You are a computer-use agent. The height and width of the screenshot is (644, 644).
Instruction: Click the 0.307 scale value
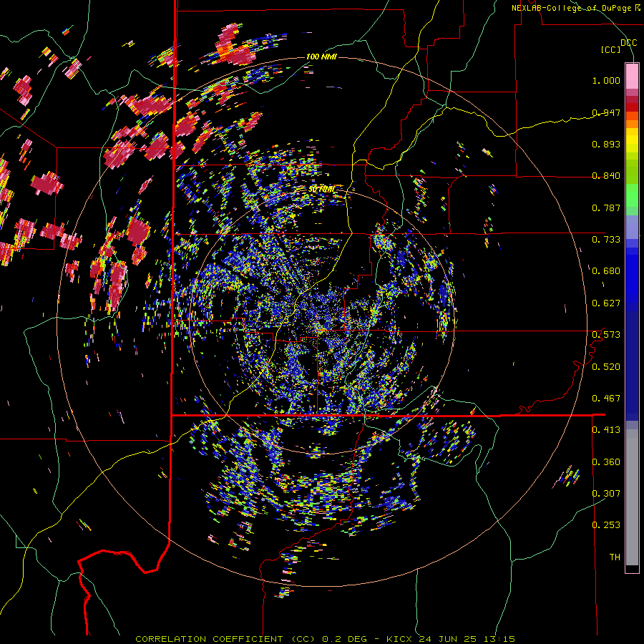click(x=606, y=494)
